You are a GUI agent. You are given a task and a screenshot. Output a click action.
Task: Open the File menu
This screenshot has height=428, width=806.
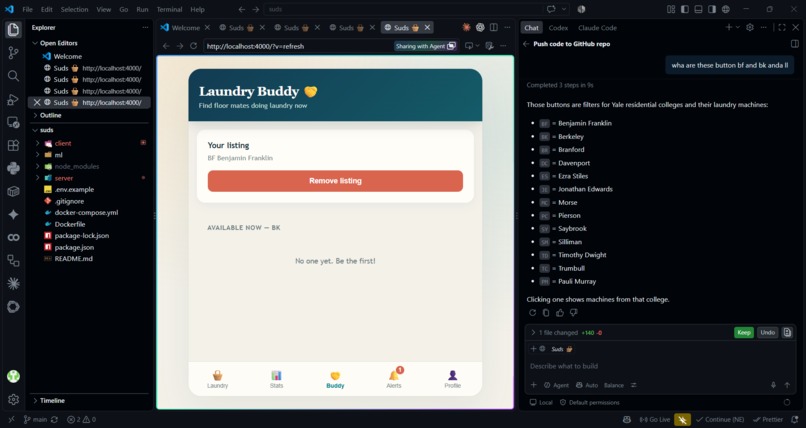[28, 9]
